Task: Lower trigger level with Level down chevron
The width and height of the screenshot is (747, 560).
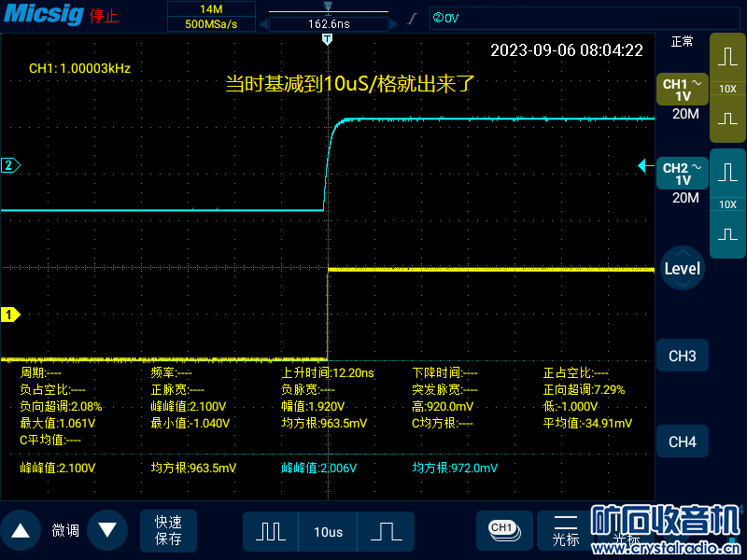Action: [x=683, y=284]
